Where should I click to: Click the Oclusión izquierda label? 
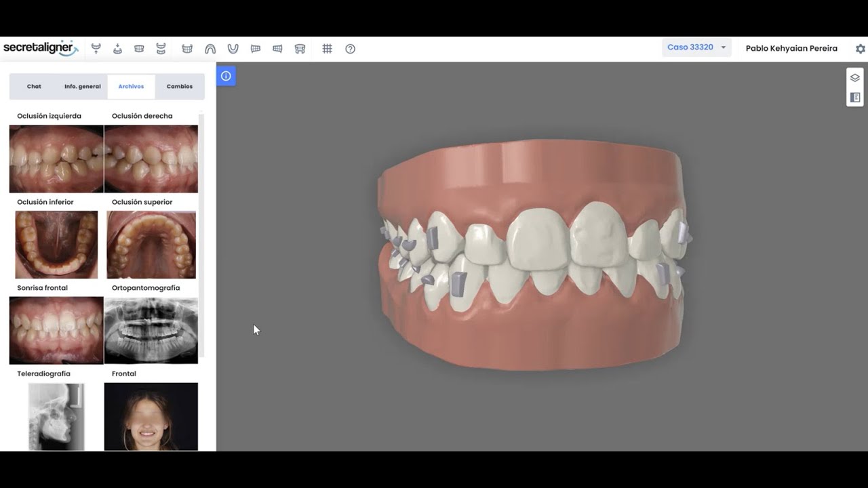pyautogui.click(x=50, y=116)
